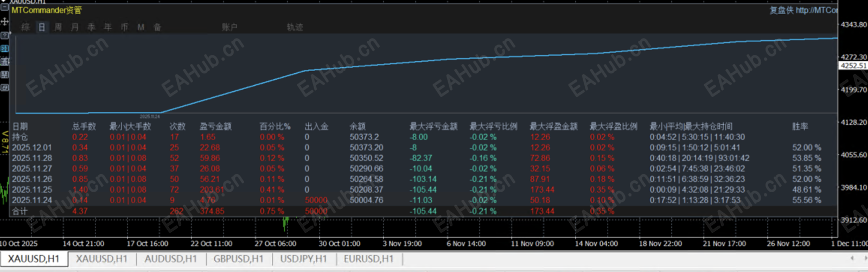
Task: Open the M tab
Action: (x=141, y=27)
